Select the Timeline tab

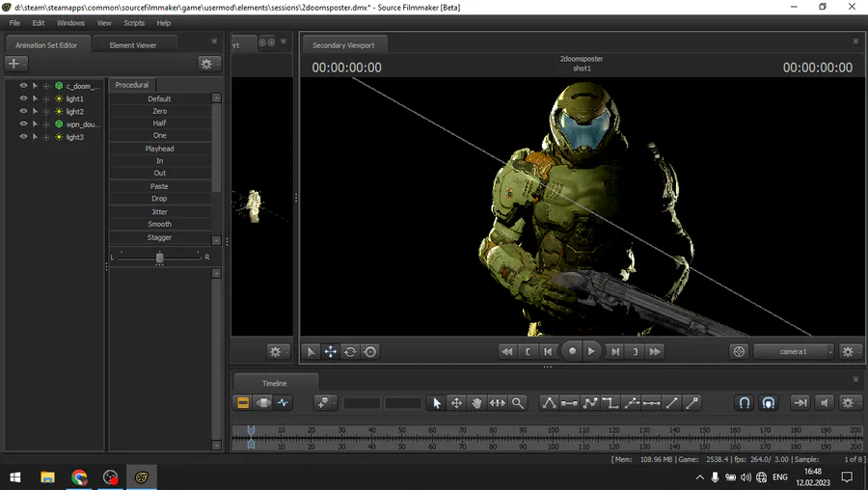(x=275, y=383)
